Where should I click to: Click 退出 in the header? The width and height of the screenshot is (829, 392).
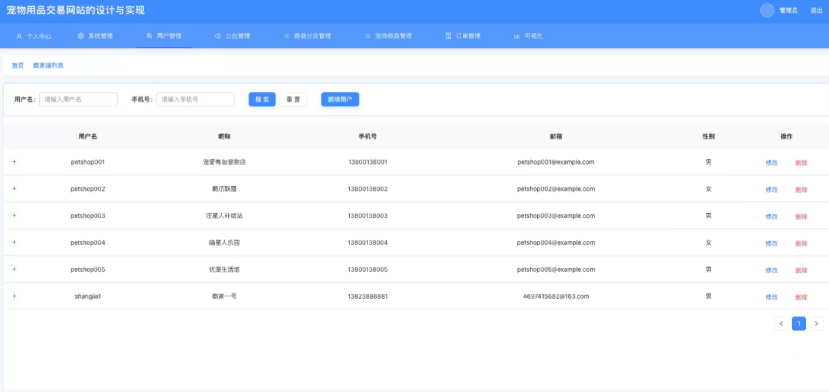coord(816,11)
